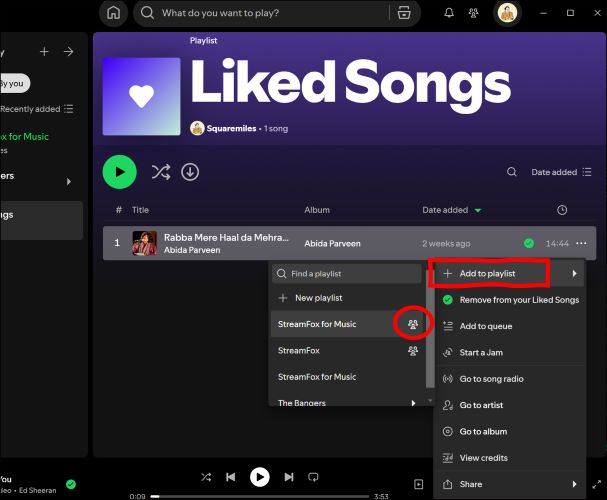The image size is (607, 500).
Task: Seek using the song progress bar
Action: [x=259, y=496]
